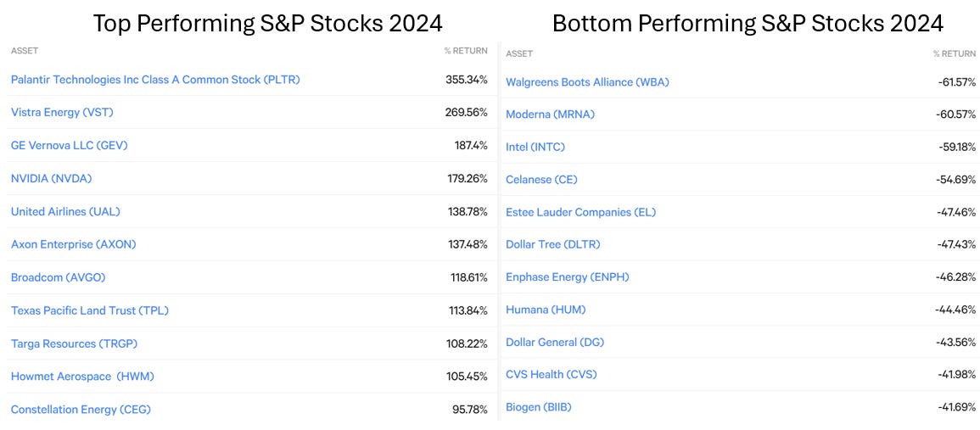This screenshot has width=980, height=430.
Task: Open the Dollar Tree (DLTR) link
Action: pyautogui.click(x=552, y=244)
